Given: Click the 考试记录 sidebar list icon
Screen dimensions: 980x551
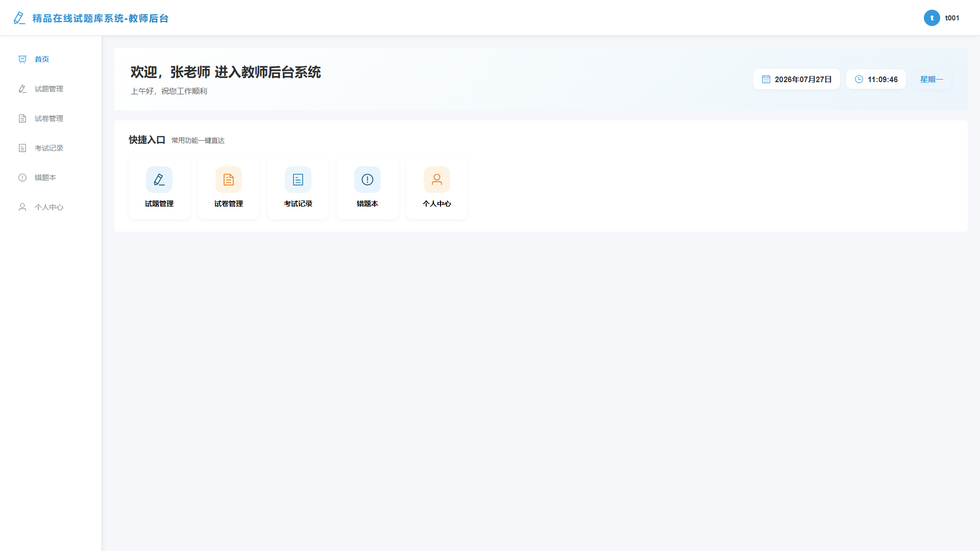Looking at the screenshot, I should (x=22, y=148).
